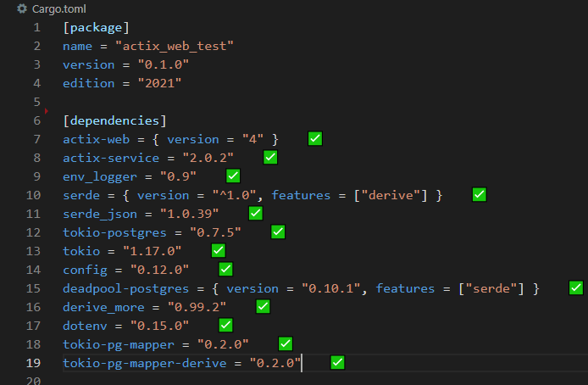
Task: Click the "derive" feature string
Action: (391, 195)
